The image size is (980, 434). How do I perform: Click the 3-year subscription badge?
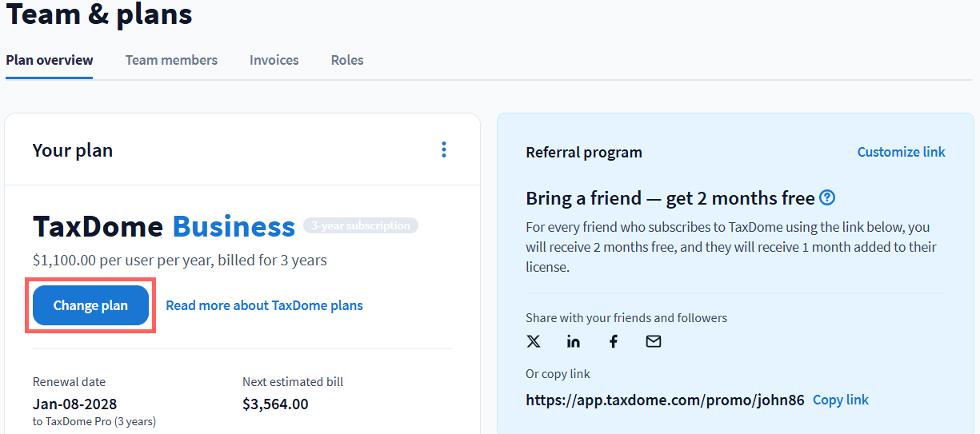coord(360,226)
